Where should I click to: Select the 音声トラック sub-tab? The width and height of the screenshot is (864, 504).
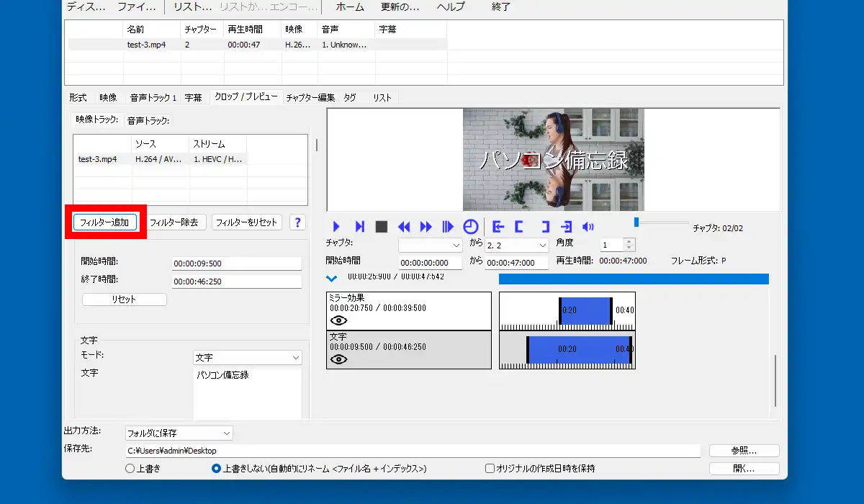tap(148, 120)
